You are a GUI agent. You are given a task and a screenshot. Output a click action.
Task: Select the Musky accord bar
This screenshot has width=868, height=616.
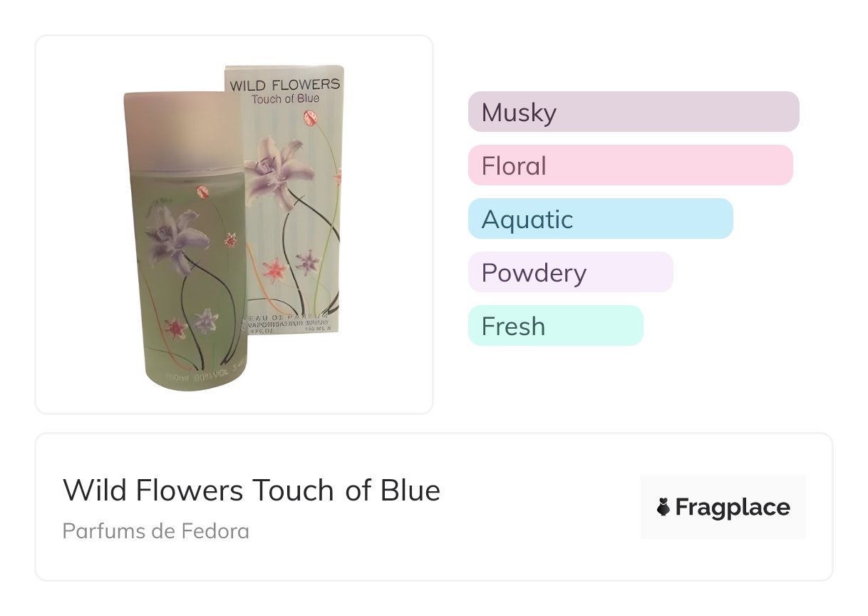coord(634,112)
